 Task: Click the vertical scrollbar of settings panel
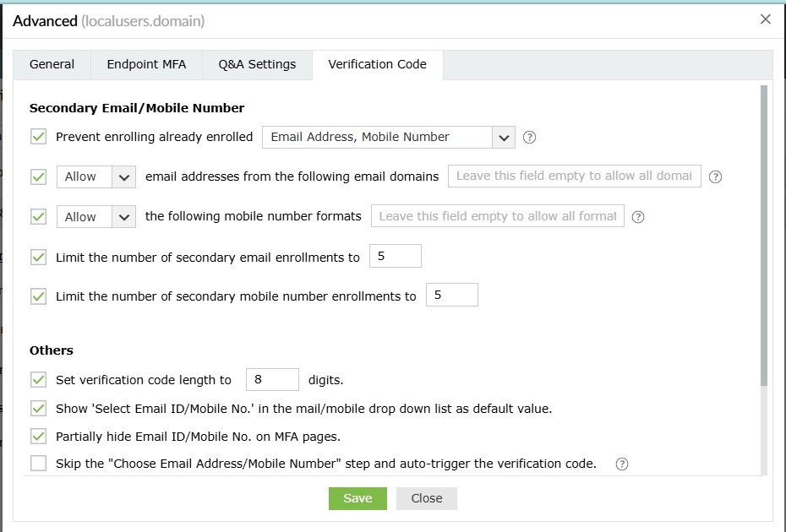pos(764,236)
